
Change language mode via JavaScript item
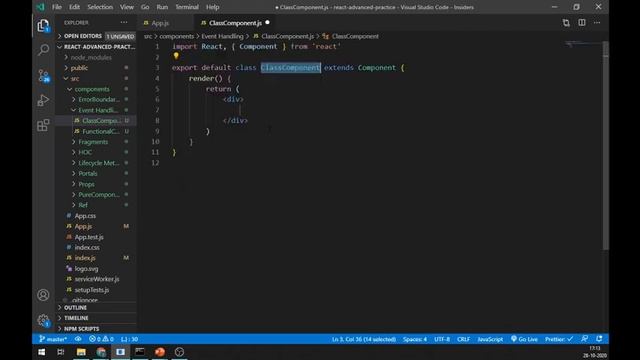(x=490, y=339)
